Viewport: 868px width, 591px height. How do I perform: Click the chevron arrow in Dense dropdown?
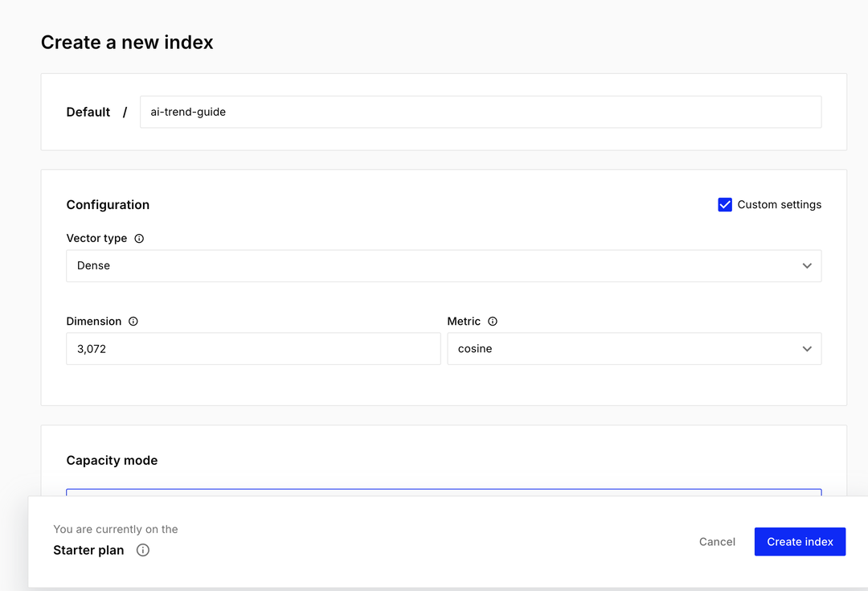tap(807, 266)
